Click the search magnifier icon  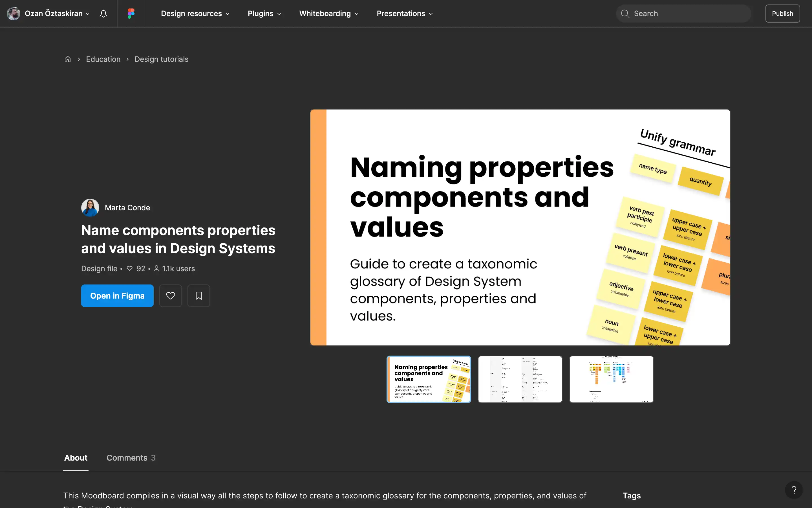(625, 14)
